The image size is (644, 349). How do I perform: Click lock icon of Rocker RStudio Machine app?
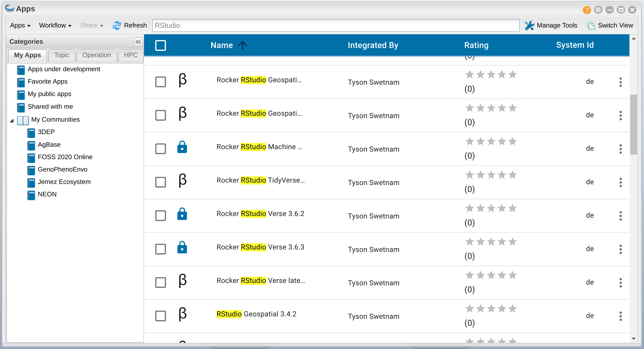point(182,147)
